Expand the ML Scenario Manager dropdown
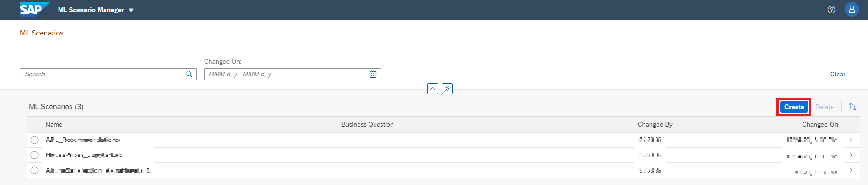 coord(131,10)
